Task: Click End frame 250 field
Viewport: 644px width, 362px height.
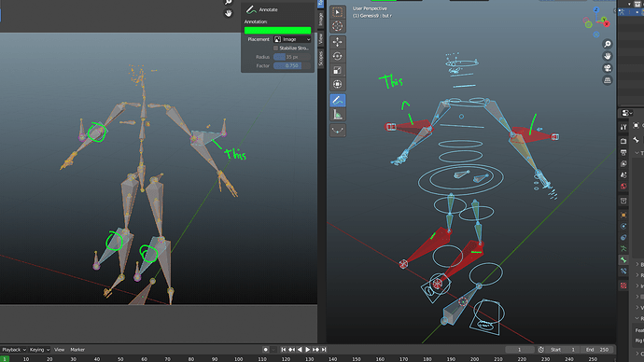Action: tap(597, 350)
